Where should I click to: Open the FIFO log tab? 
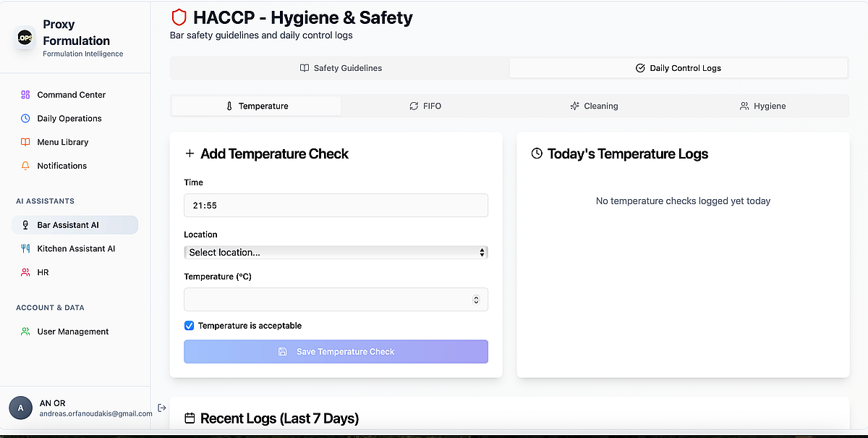point(425,106)
